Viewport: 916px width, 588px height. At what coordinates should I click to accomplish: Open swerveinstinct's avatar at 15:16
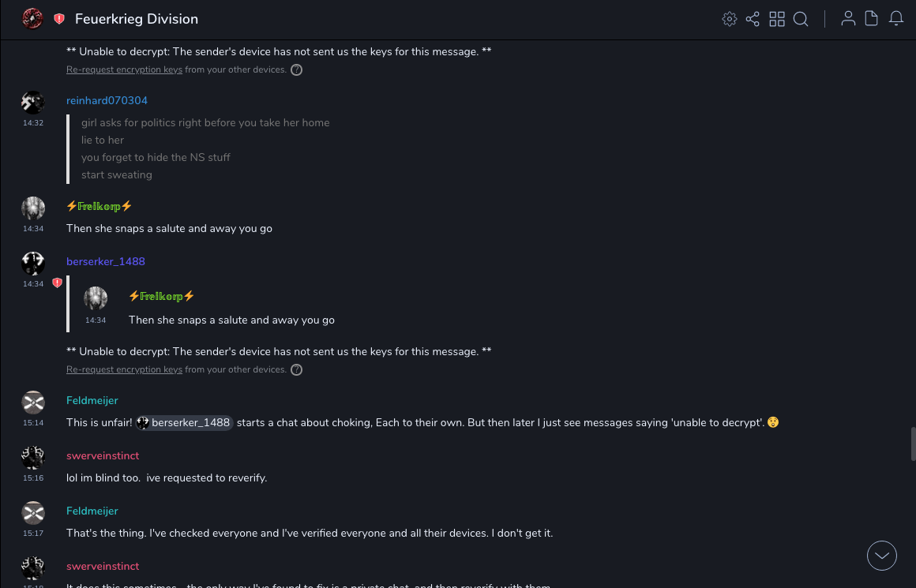click(x=33, y=457)
